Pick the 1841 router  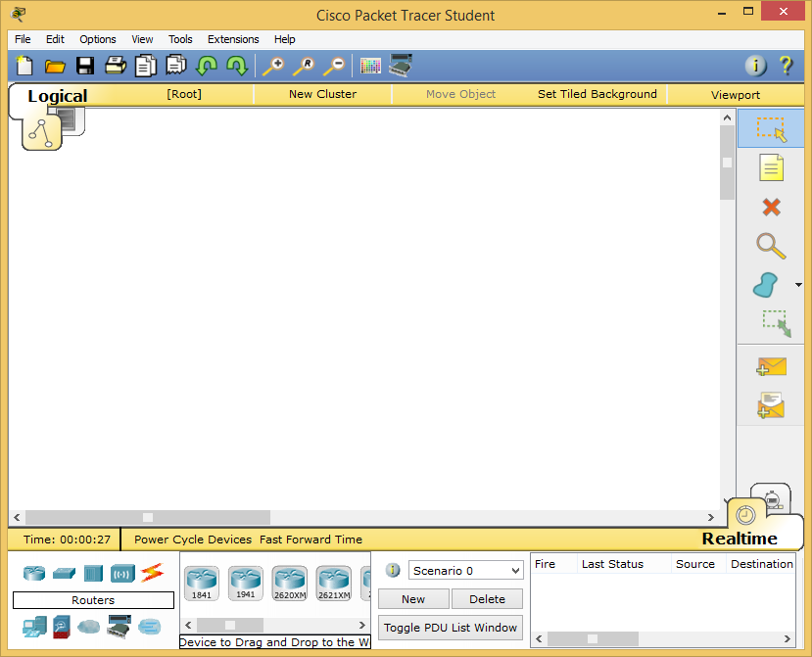(x=202, y=584)
